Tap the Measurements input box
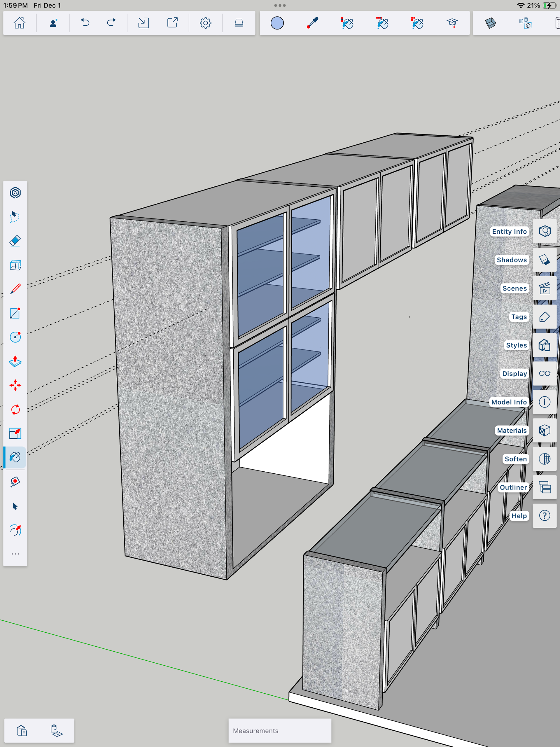Image resolution: width=560 pixels, height=747 pixels. pos(280,730)
